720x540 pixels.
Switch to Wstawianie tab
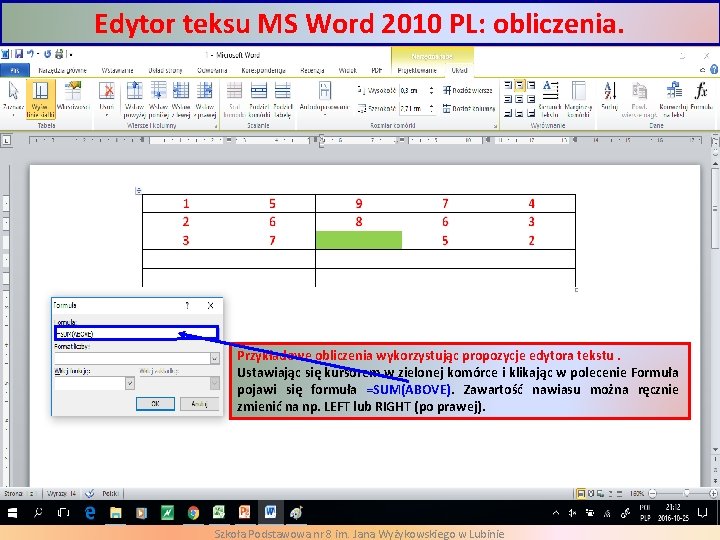[x=118, y=70]
